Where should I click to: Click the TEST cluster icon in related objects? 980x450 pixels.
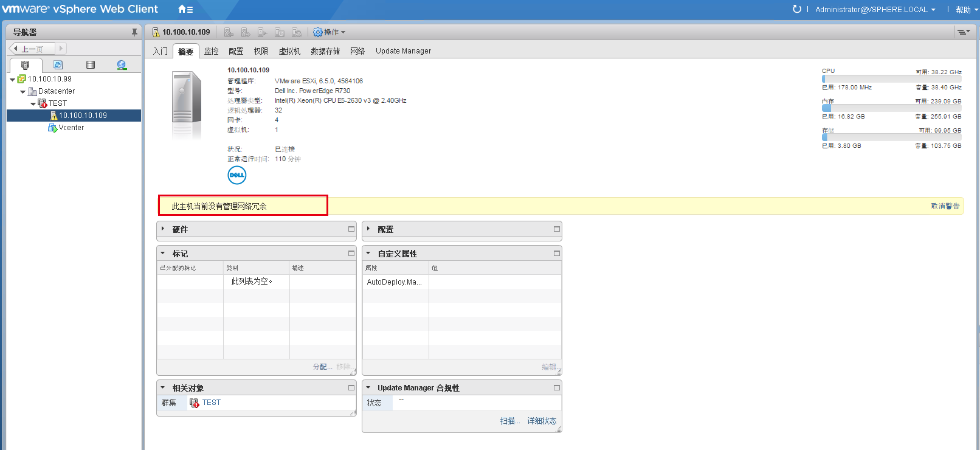click(195, 403)
